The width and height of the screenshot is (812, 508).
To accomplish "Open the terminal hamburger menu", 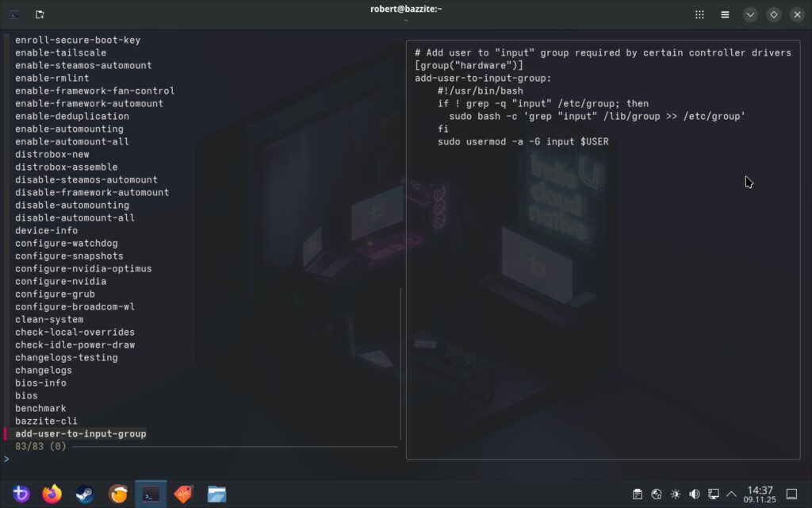I will coord(725,14).
